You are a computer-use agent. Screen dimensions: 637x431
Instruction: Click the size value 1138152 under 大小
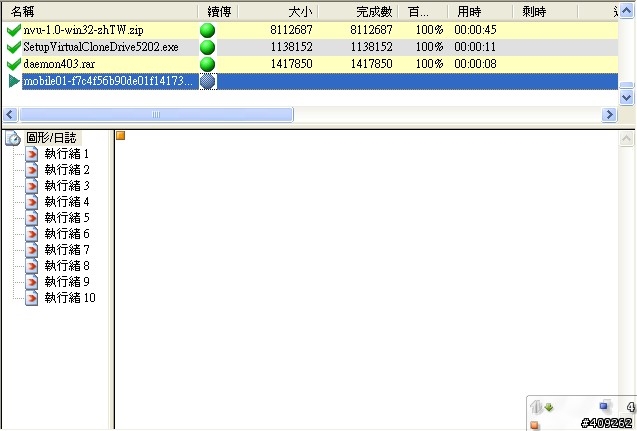pyautogui.click(x=291, y=47)
